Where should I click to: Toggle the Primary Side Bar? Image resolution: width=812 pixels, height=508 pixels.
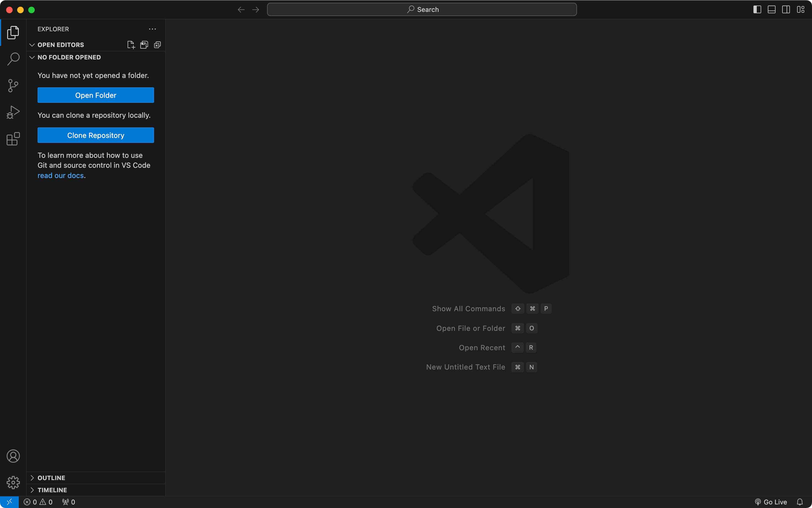coord(757,9)
